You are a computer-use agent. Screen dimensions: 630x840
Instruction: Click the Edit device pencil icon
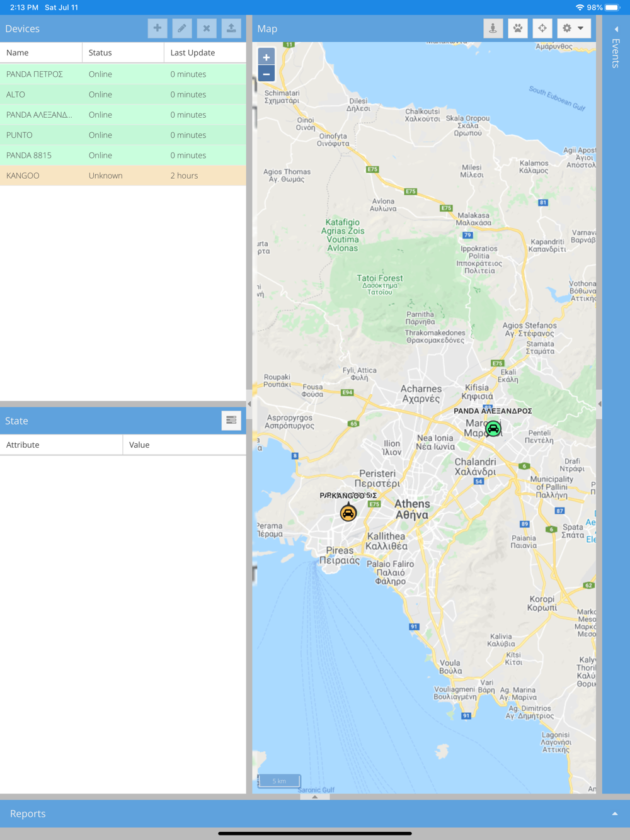(182, 28)
